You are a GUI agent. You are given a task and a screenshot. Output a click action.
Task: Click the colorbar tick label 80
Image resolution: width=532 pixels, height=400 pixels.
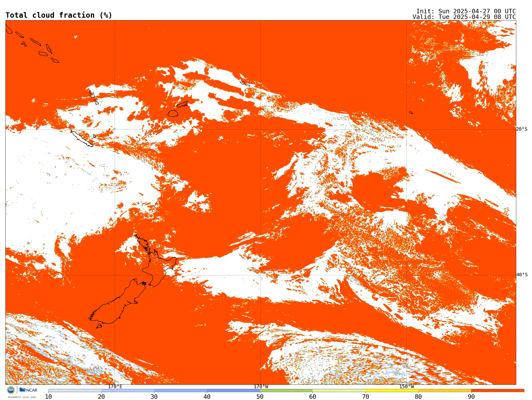[x=418, y=397]
